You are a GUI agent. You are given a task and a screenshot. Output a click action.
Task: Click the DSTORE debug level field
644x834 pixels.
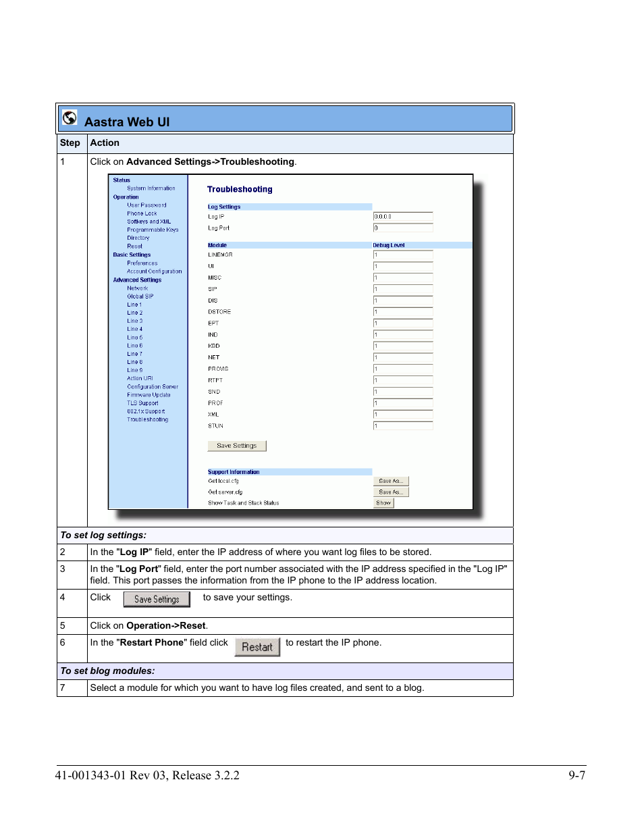click(x=403, y=312)
